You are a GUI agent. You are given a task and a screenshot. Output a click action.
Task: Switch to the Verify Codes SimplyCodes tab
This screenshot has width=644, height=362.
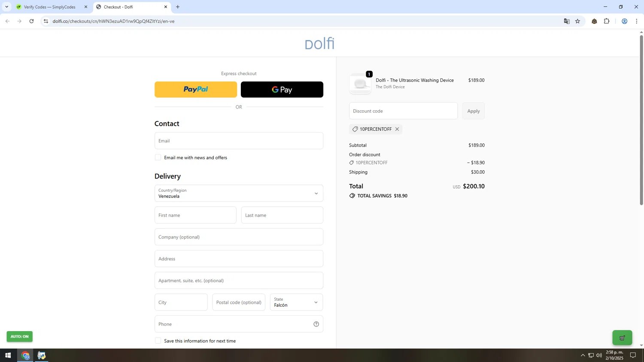[x=49, y=7]
